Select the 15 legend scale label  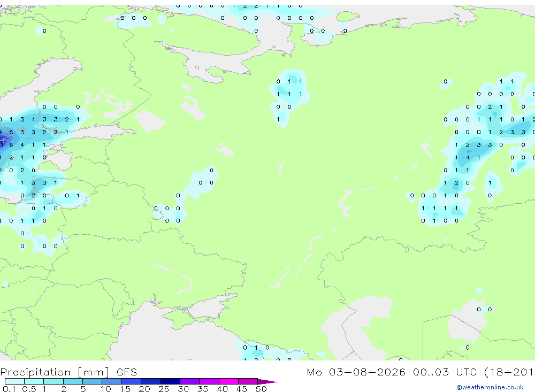point(125,389)
